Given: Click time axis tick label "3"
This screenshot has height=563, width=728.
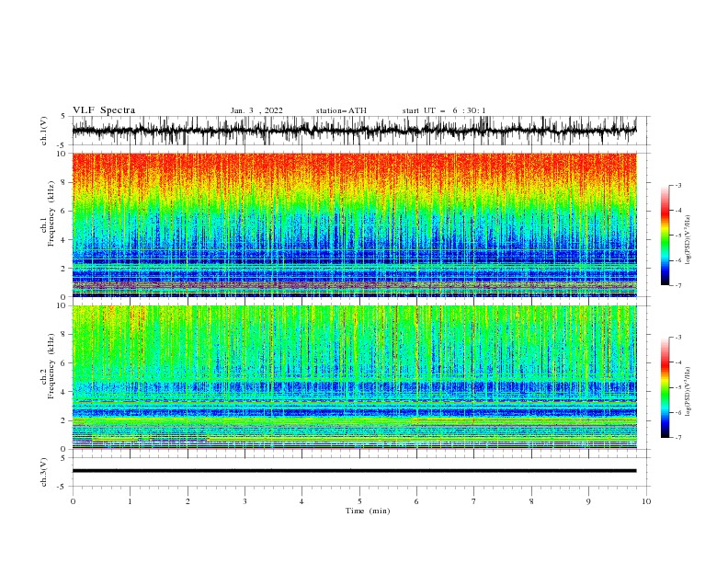Looking at the screenshot, I should tap(245, 501).
